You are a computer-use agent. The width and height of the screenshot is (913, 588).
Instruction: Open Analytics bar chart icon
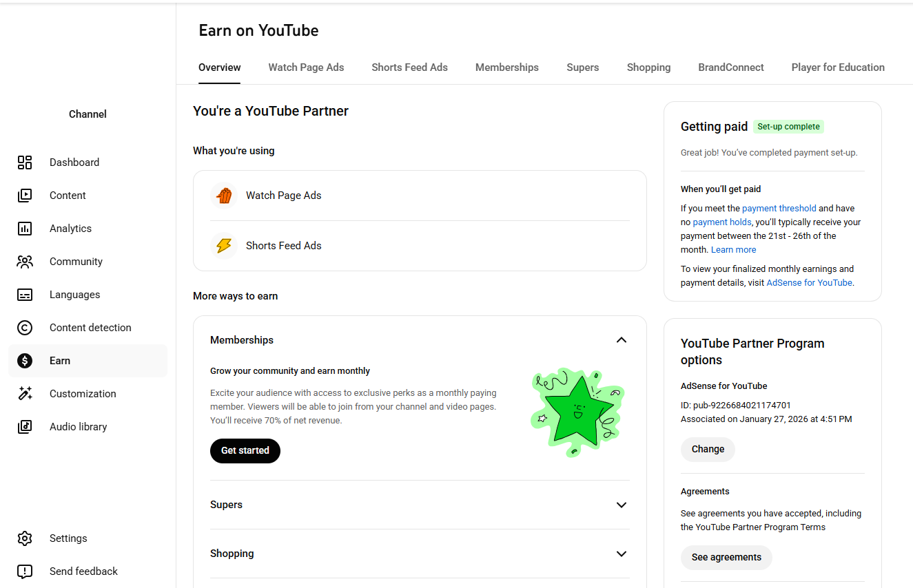pos(25,229)
